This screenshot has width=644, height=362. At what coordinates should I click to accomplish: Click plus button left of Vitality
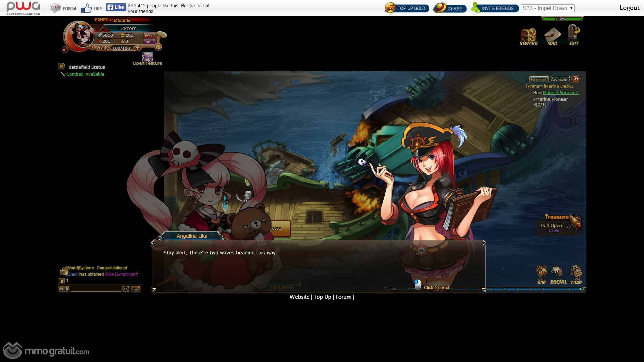(x=92, y=47)
